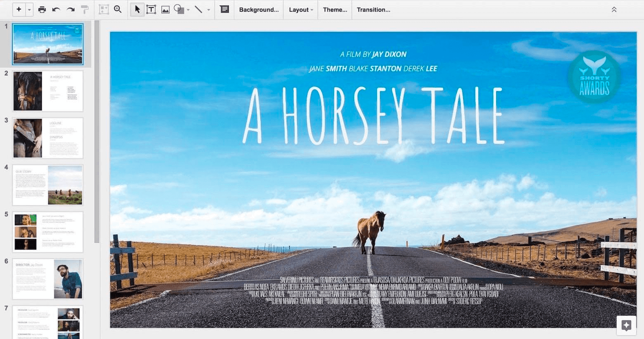Screen dimensions: 644x339
Task: Select the Zoom magnifier tool
Action: (118, 9)
